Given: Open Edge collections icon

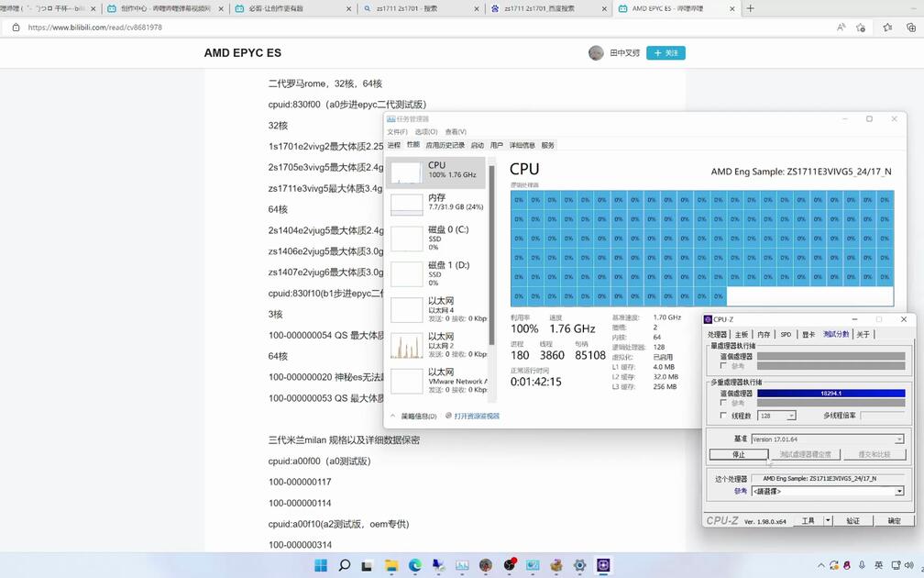Looking at the screenshot, I should pos(911,28).
